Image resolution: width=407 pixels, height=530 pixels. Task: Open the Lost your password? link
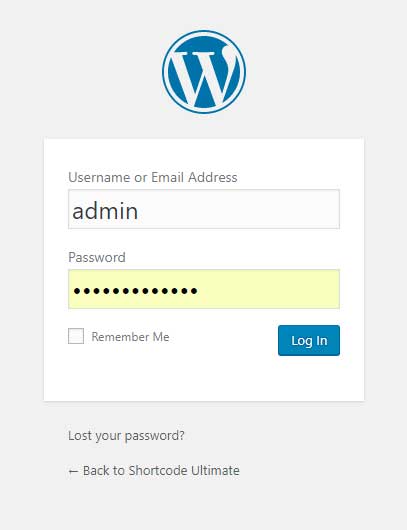[x=126, y=436]
